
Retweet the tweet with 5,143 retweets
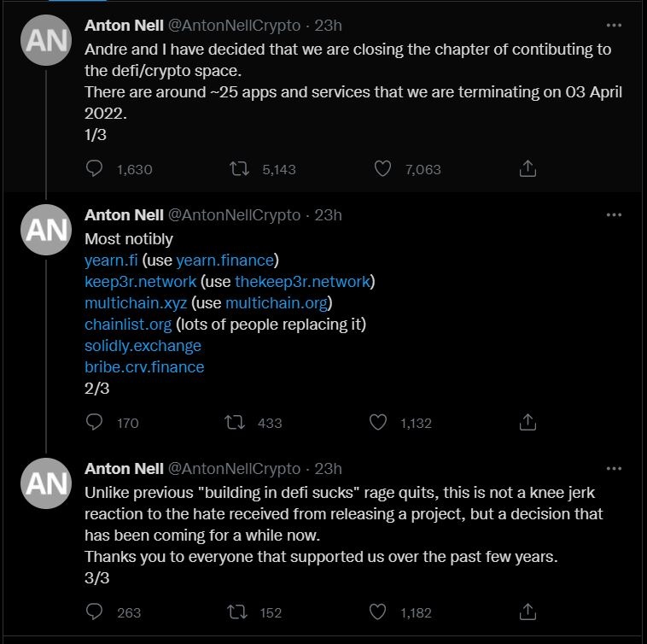click(x=240, y=169)
